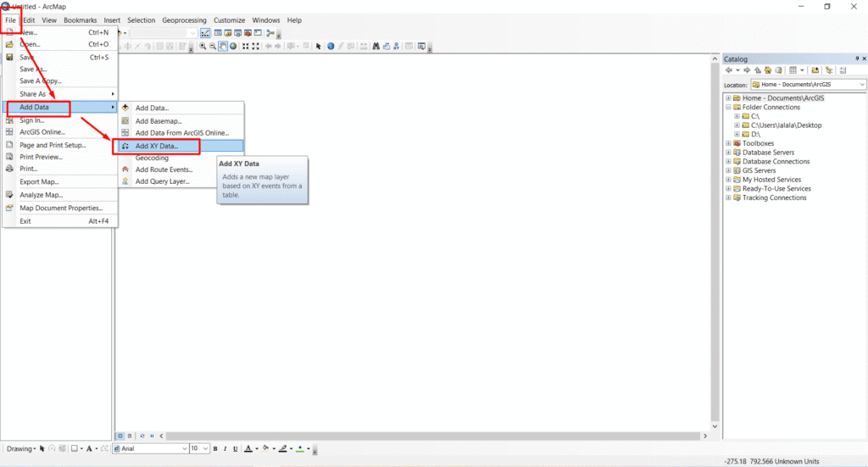Switch to Layout View button
Image resolution: width=868 pixels, height=467 pixels.
click(130, 436)
